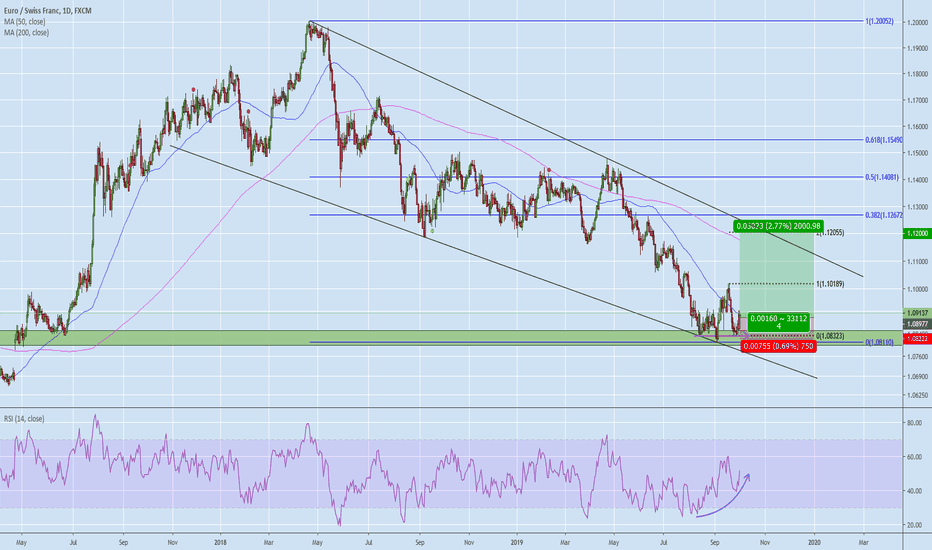Image resolution: width=932 pixels, height=550 pixels.
Task: Click the 2020 time axis label
Action: 814,542
